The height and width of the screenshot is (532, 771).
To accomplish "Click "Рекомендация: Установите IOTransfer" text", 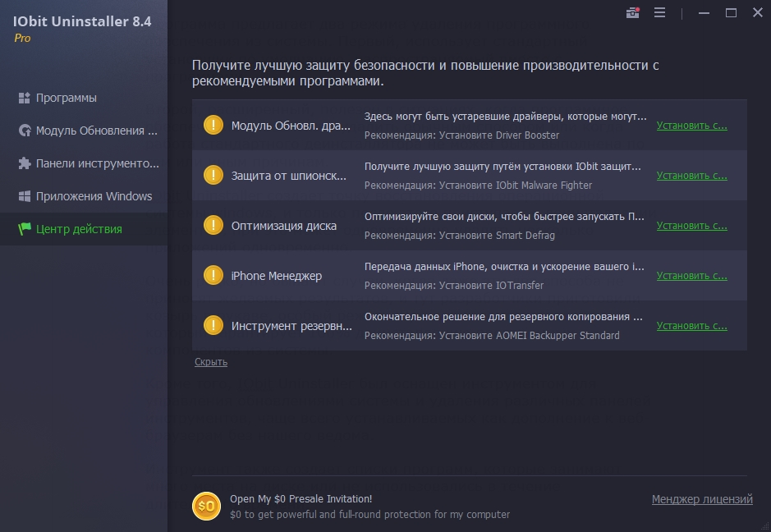I will click(x=454, y=286).
